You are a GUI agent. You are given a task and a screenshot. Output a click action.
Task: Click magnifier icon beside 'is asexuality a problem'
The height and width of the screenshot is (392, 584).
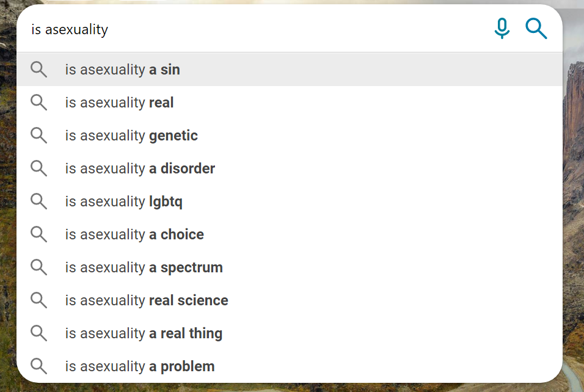pyautogui.click(x=38, y=366)
